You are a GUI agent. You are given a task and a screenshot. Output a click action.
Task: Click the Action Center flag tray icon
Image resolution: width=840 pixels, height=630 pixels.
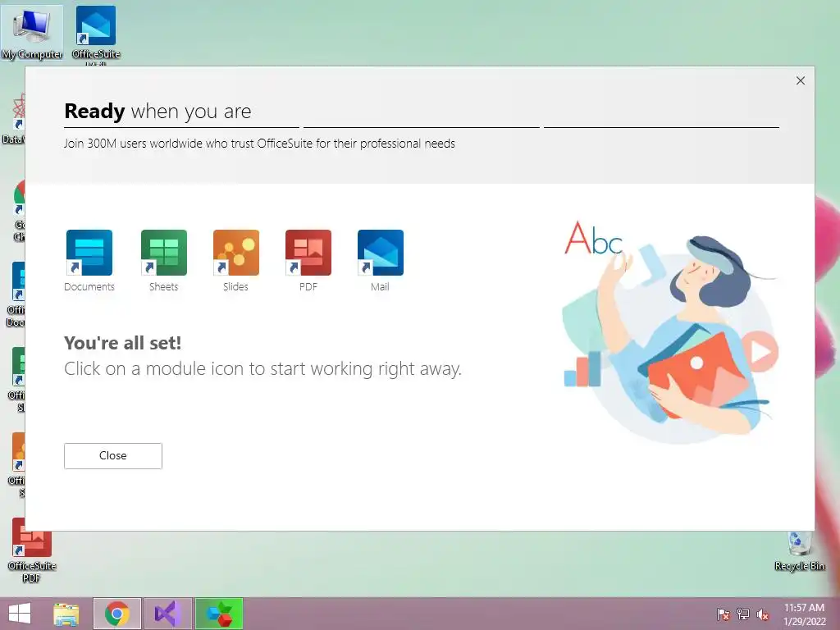tap(723, 614)
